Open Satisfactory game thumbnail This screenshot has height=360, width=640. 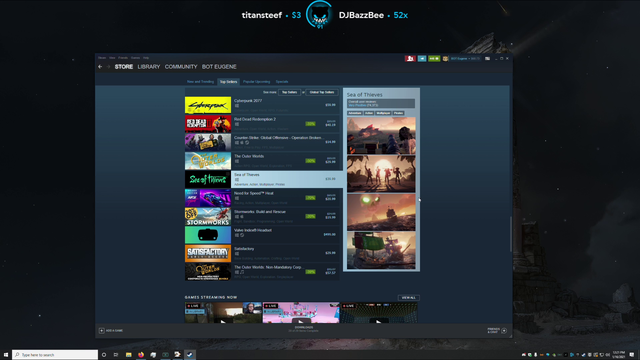pos(208,253)
